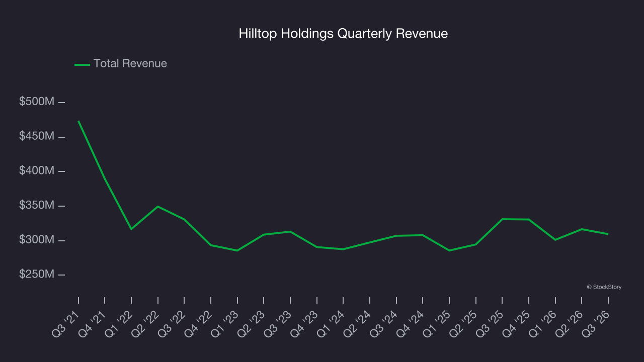Image resolution: width=644 pixels, height=362 pixels.
Task: Click the "Q1 '26" x-axis label
Action: 543,323
